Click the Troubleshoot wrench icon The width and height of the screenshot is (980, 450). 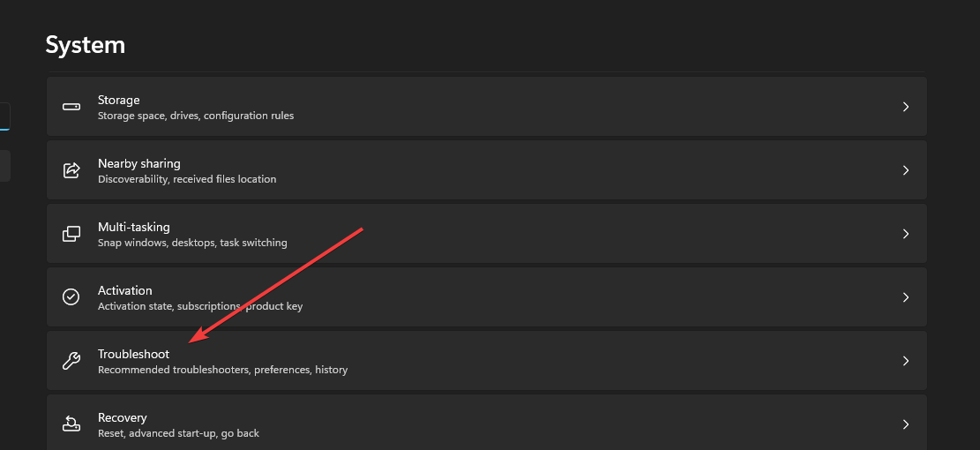(x=71, y=361)
